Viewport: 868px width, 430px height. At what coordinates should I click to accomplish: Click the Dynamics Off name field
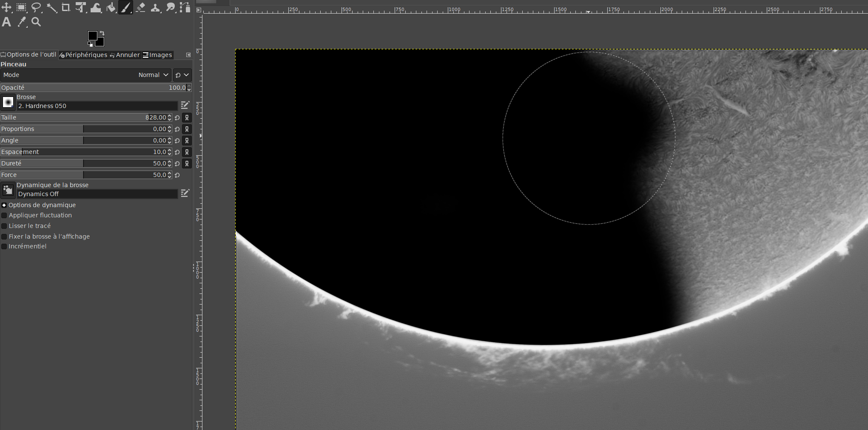point(97,194)
